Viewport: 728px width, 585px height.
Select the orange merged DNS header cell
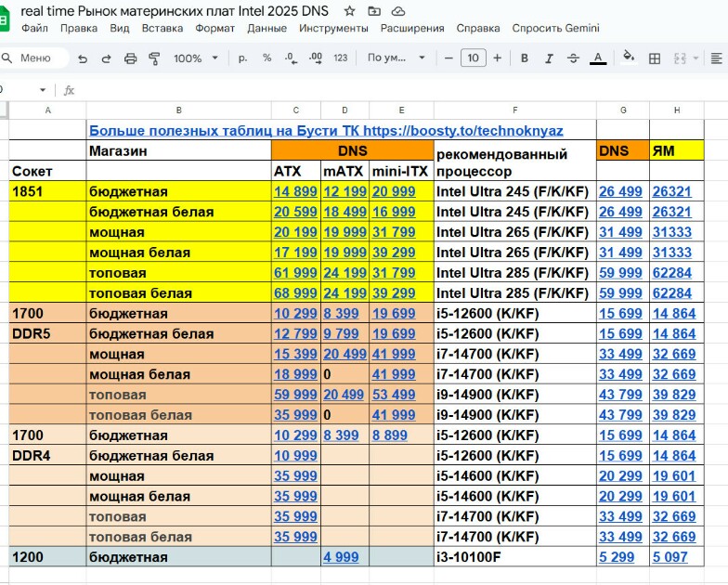353,150
